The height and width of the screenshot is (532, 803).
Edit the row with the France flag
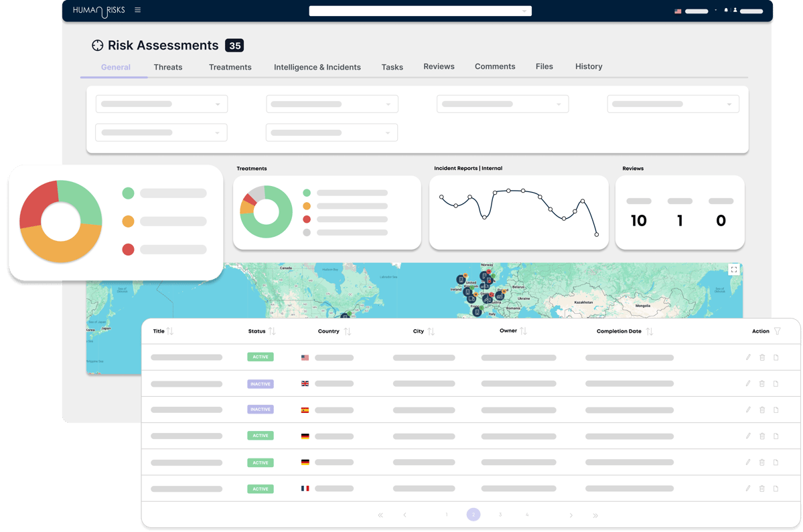[748, 488]
